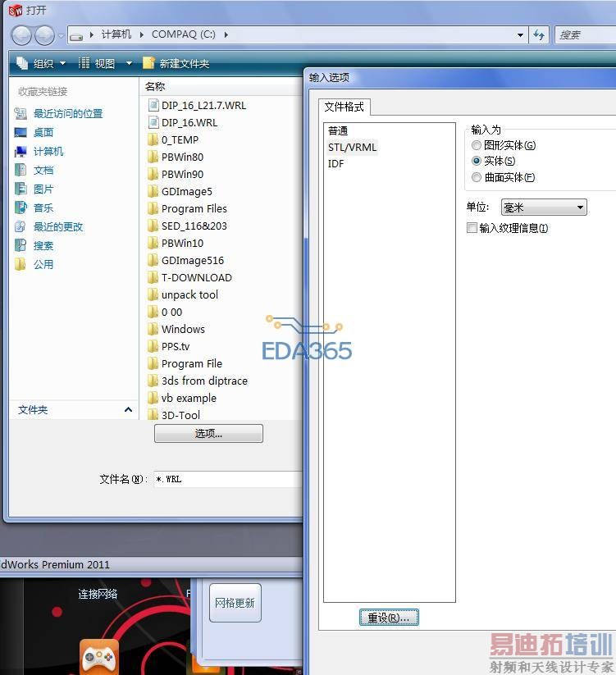Click the game controller icon on desktop

(99, 656)
